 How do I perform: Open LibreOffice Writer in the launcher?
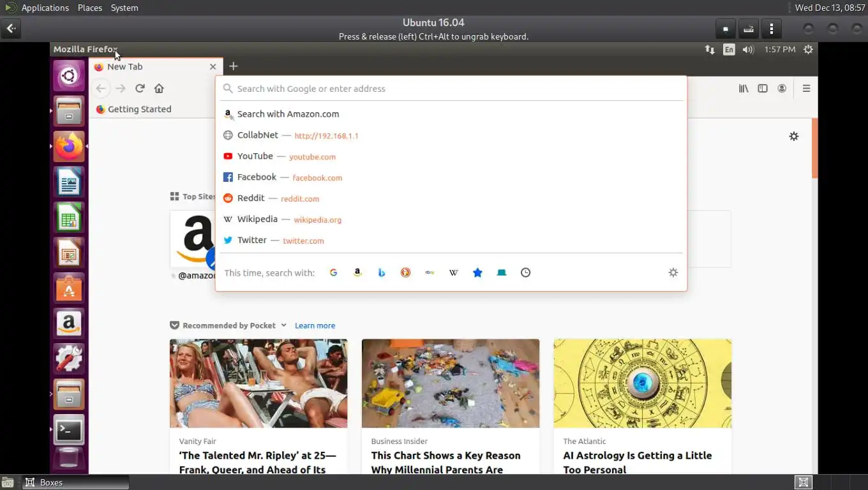[69, 182]
